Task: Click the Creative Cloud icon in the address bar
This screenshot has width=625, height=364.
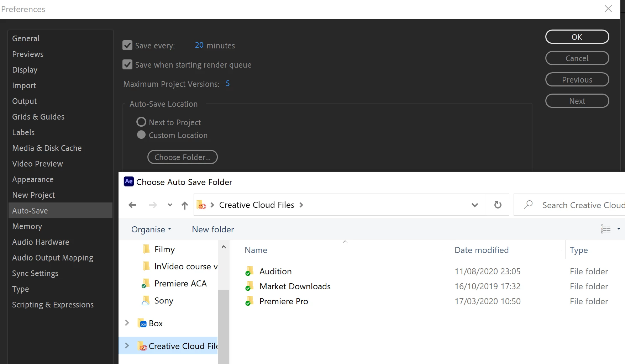Action: click(201, 205)
